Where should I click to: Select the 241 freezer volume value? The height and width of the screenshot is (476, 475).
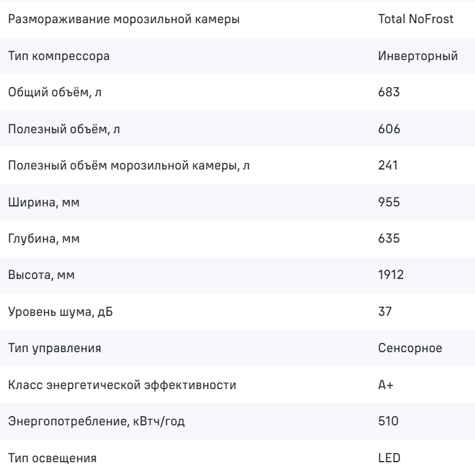click(388, 166)
